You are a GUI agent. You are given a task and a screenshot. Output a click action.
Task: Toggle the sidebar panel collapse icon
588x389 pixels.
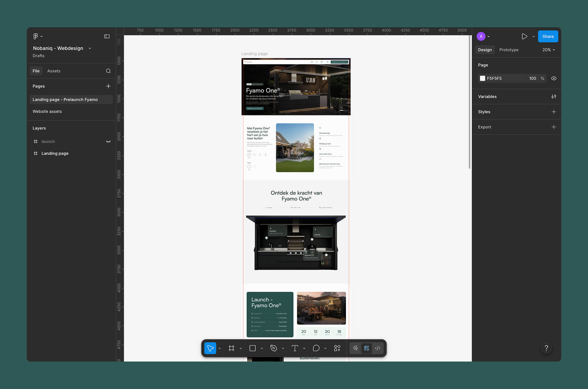tap(107, 36)
